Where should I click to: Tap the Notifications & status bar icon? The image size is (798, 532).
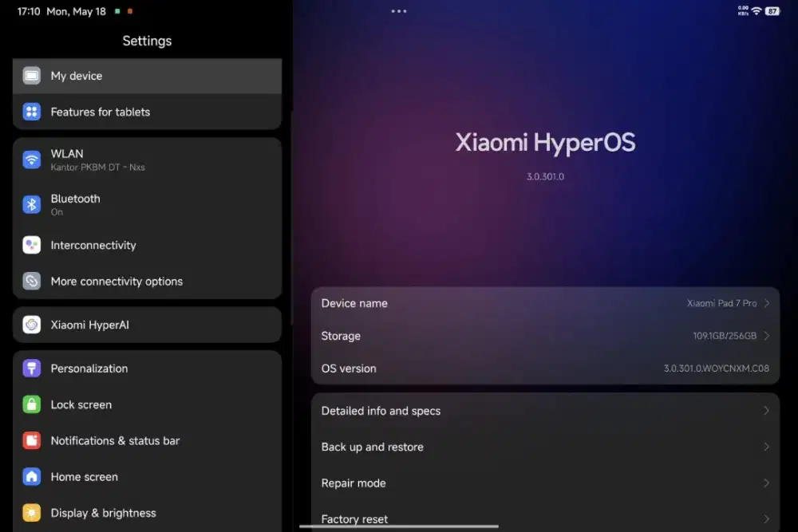(32, 441)
